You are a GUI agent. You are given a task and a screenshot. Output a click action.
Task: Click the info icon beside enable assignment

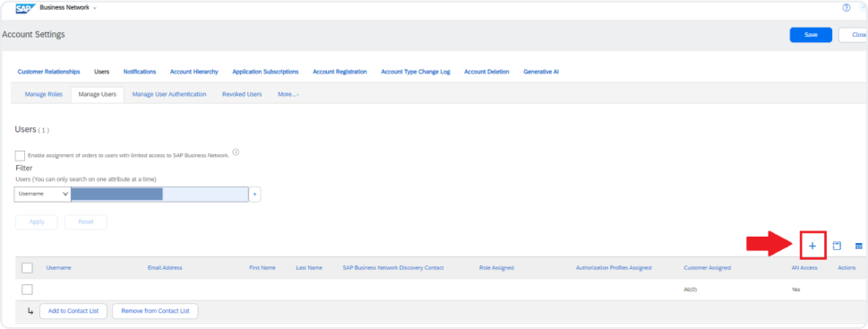(x=236, y=152)
